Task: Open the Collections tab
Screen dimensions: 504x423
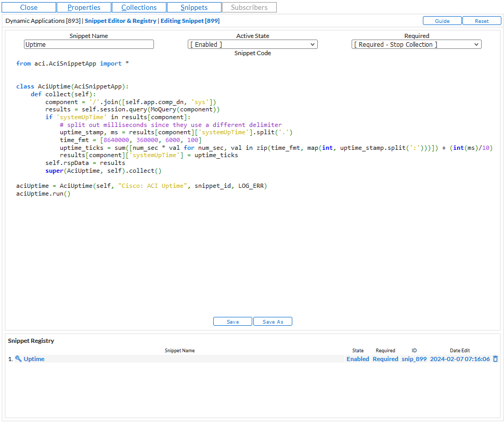Action: [x=139, y=7]
